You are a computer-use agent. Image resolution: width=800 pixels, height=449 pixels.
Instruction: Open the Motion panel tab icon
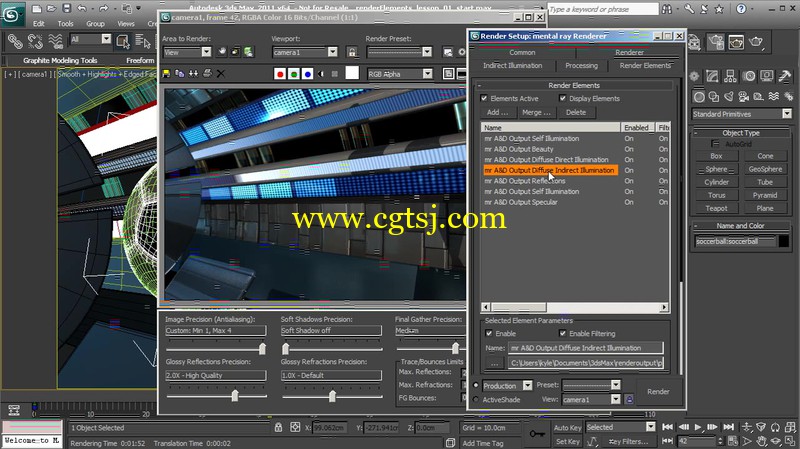point(748,77)
